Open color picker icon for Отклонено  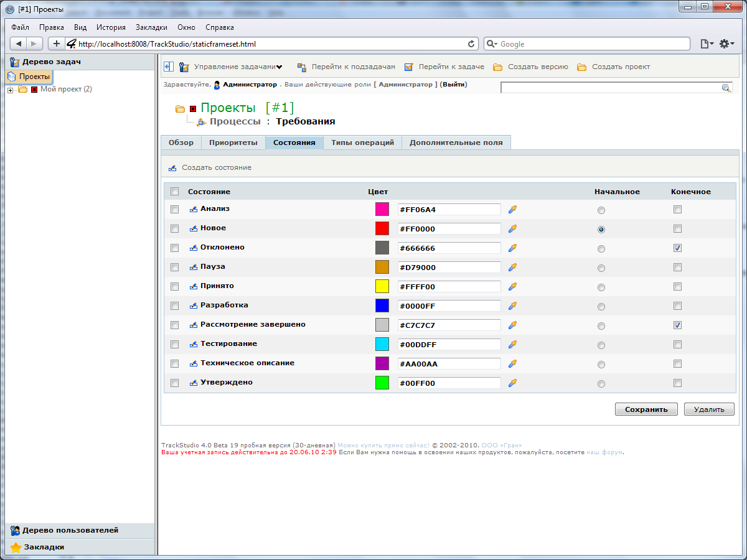[x=512, y=248]
